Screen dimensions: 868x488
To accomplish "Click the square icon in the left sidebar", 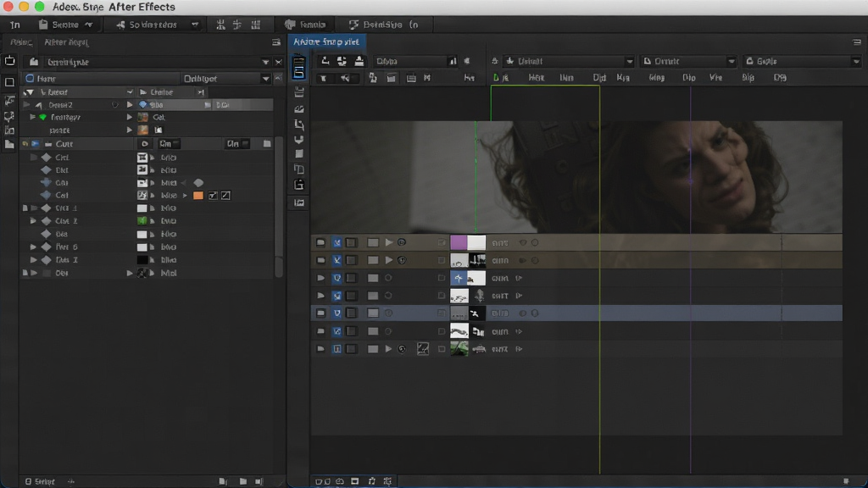I will click(x=9, y=82).
